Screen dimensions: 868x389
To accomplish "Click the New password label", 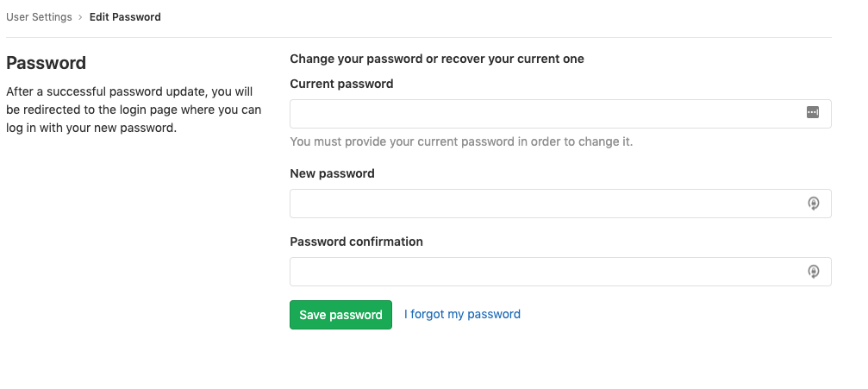I will click(x=332, y=173).
